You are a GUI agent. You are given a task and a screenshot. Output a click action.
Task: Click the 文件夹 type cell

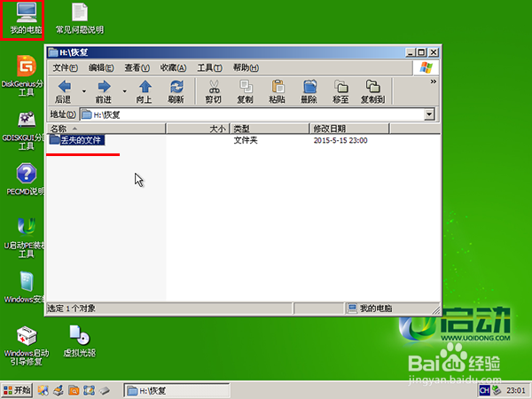[x=246, y=140]
